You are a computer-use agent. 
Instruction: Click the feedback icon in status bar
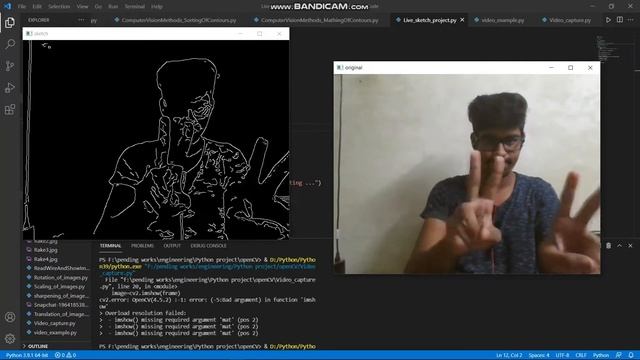point(619,356)
